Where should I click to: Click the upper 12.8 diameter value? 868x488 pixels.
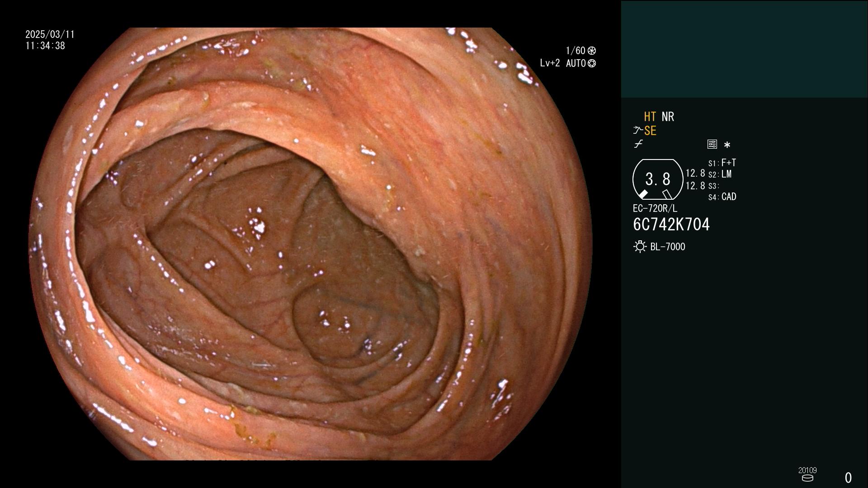695,173
